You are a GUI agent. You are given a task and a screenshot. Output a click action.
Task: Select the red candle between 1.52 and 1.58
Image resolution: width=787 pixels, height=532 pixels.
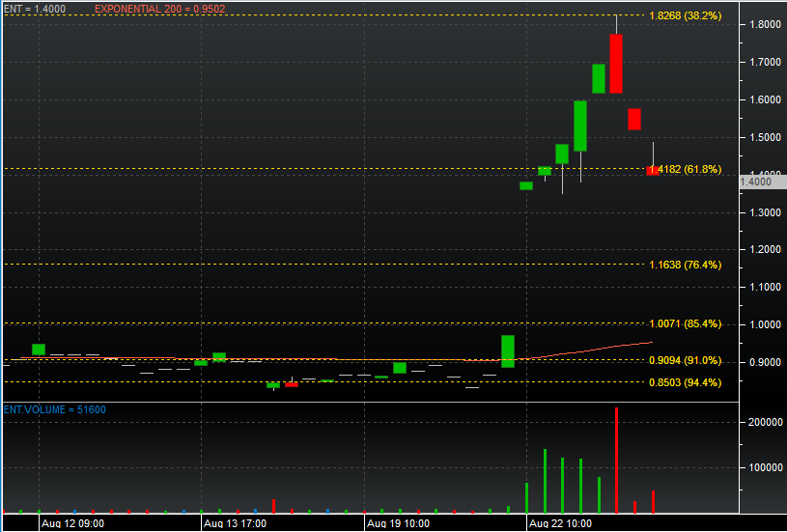(x=634, y=120)
